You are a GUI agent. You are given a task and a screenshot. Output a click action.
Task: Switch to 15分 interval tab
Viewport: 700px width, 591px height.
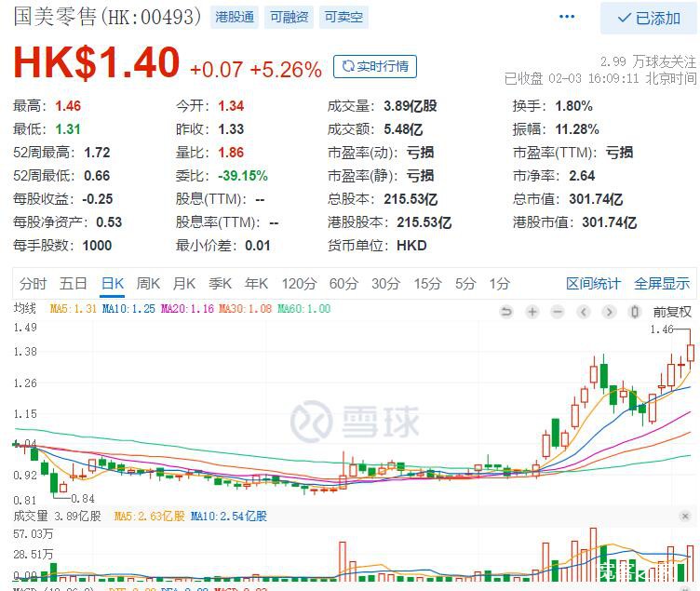(x=427, y=284)
